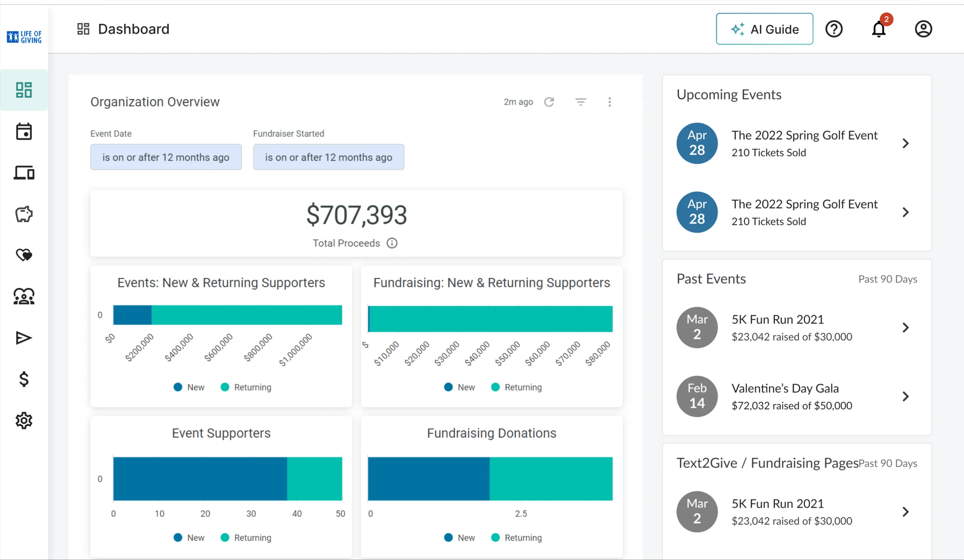This screenshot has height=560, width=964.
Task: Expand the second upcoming Spring Golf Event chevron
Action: pos(906,212)
